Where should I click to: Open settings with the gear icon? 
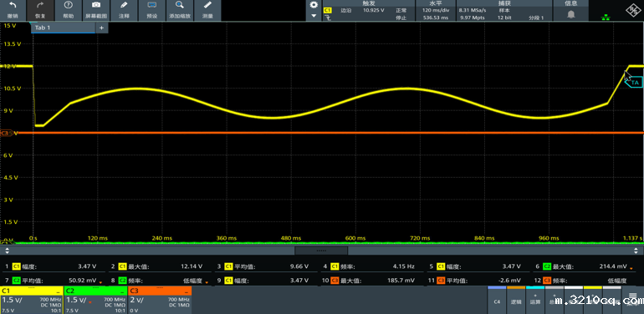click(x=314, y=5)
